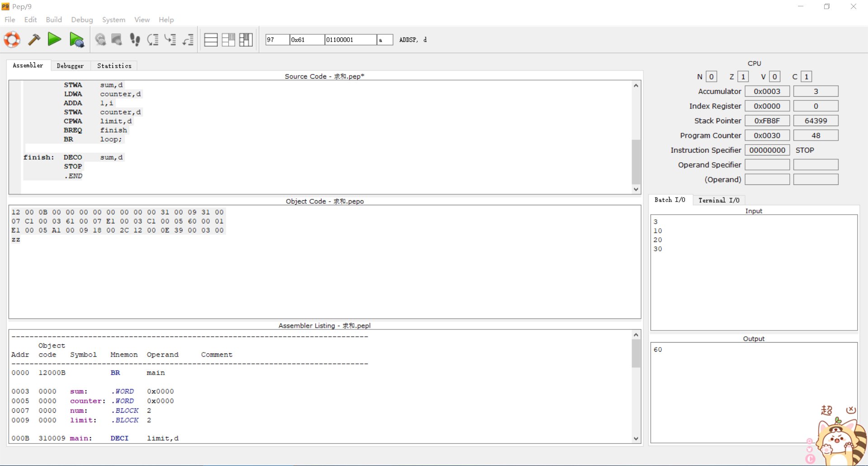Click the greyed-out Continue debugging icon

click(100, 40)
